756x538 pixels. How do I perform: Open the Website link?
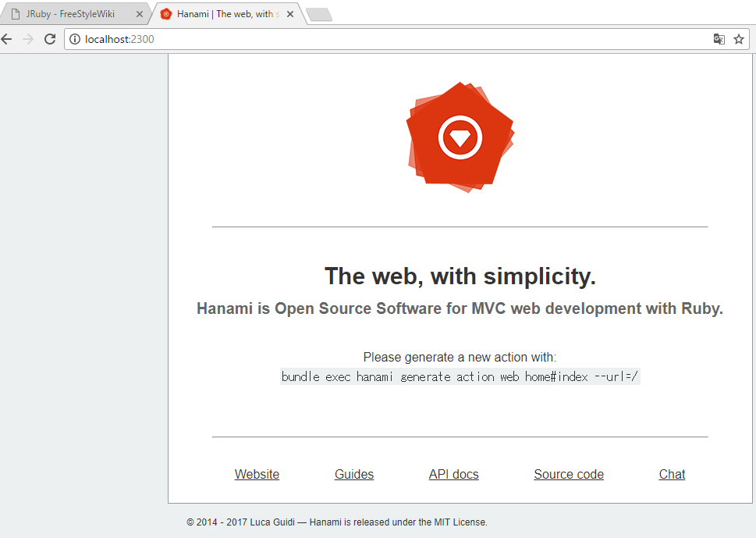(x=257, y=474)
